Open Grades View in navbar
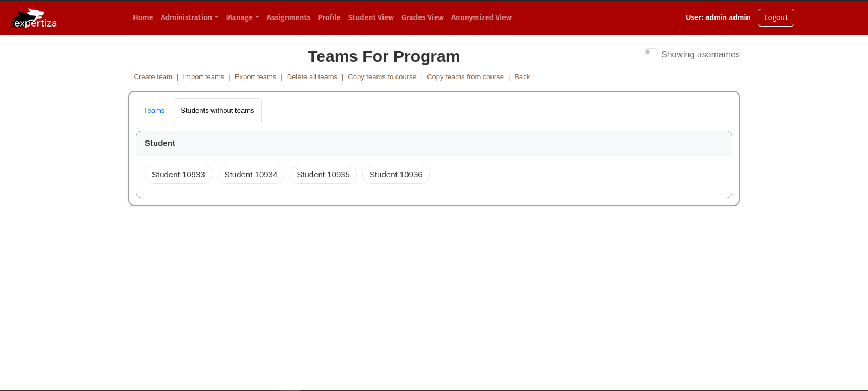Viewport: 868px width, 391px height. point(422,17)
